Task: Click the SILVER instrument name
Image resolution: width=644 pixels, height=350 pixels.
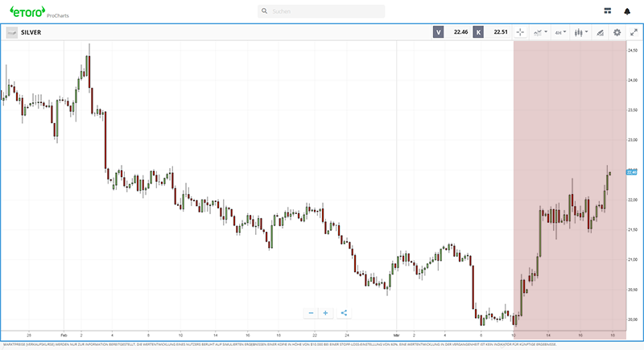Action: (31, 32)
